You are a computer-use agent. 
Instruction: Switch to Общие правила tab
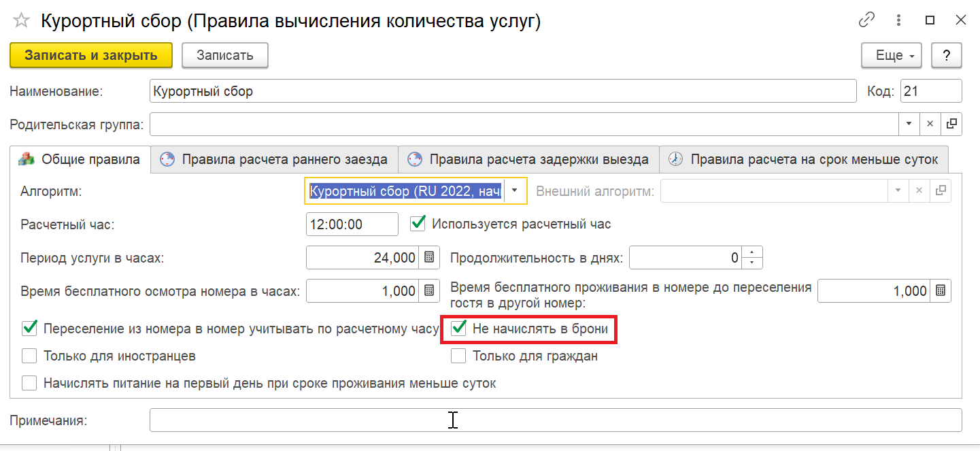click(x=80, y=159)
